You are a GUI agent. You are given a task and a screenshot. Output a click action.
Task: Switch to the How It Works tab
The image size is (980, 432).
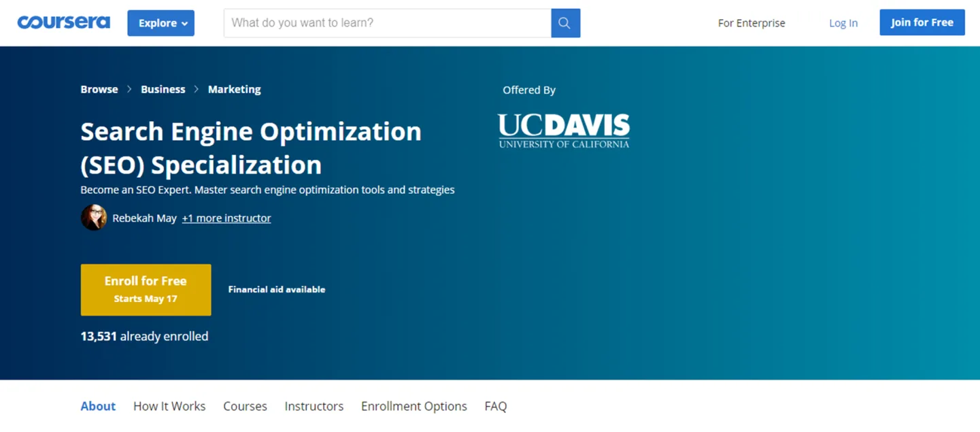tap(169, 405)
